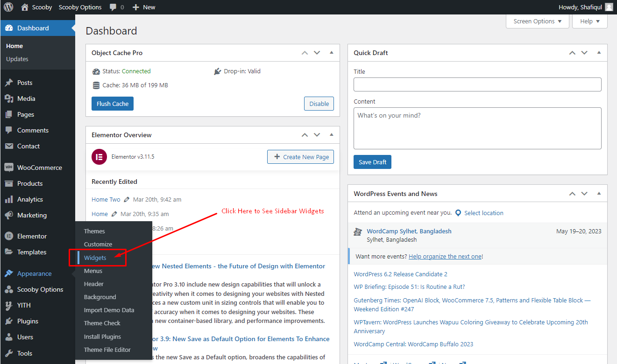Move Object Cache Pro panel up
This screenshot has width=617, height=364.
click(x=305, y=53)
